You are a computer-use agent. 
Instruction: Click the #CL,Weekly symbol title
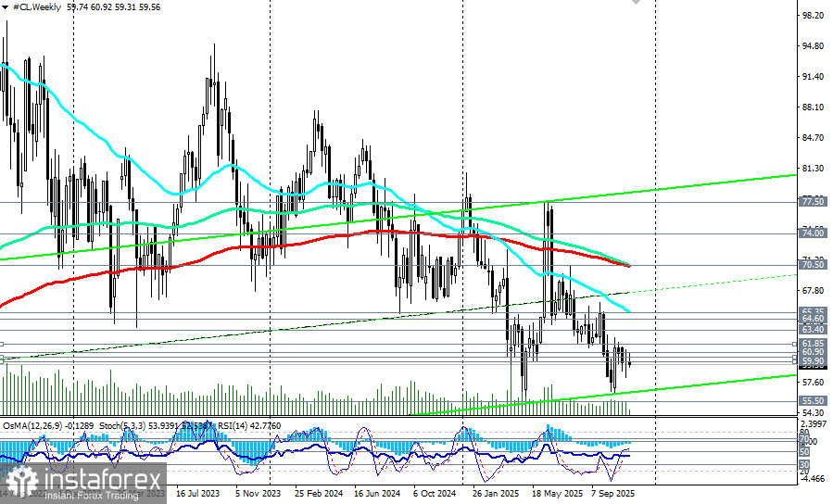37,7
